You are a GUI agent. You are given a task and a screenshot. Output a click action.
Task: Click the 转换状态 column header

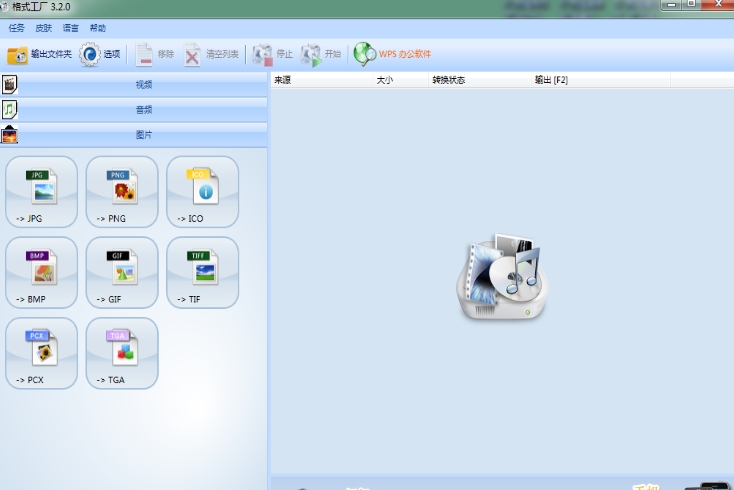[448, 79]
